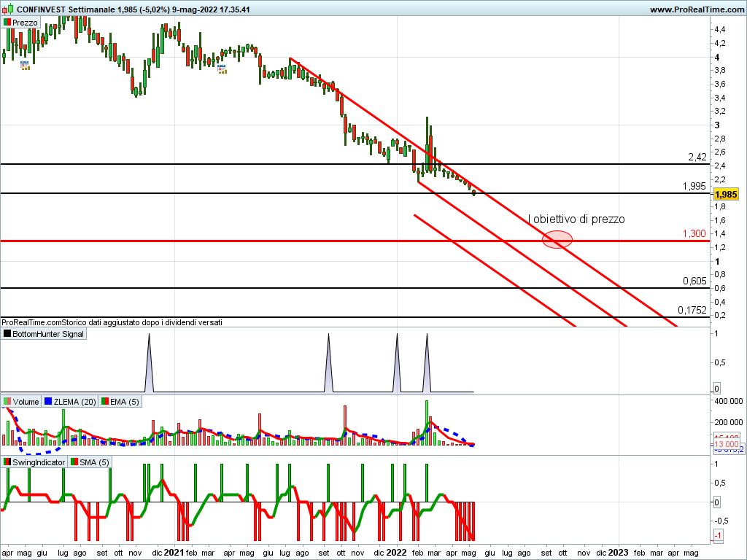Click the red-green color icon in the Prezzo label
The width and height of the screenshot is (747, 560).
tap(8, 23)
